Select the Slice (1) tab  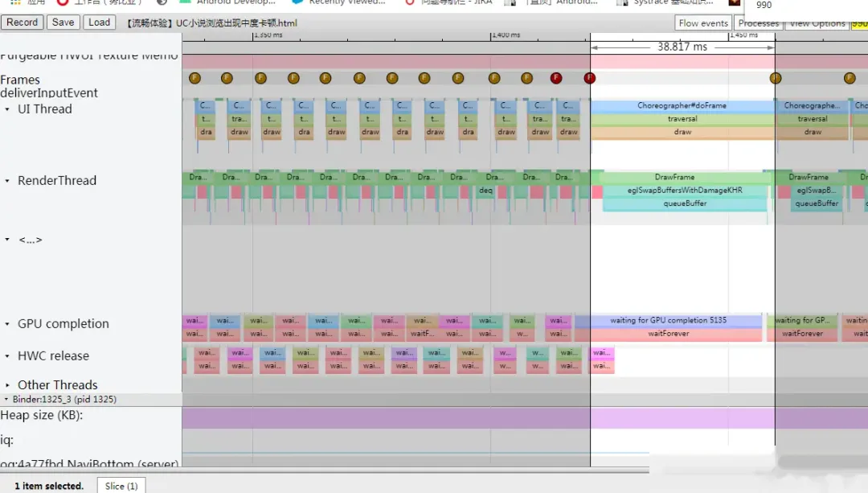[121, 486]
